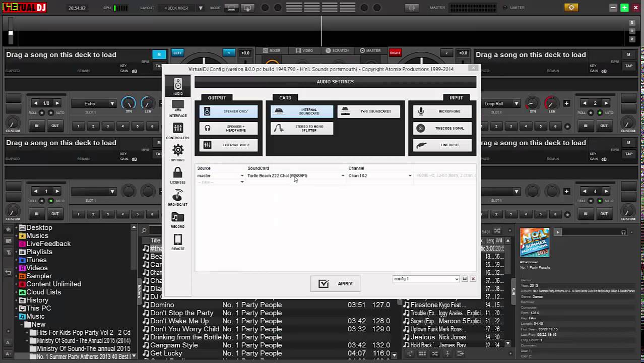This screenshot has height=363, width=644.
Task: Switch to the Master tab
Action: click(x=370, y=50)
